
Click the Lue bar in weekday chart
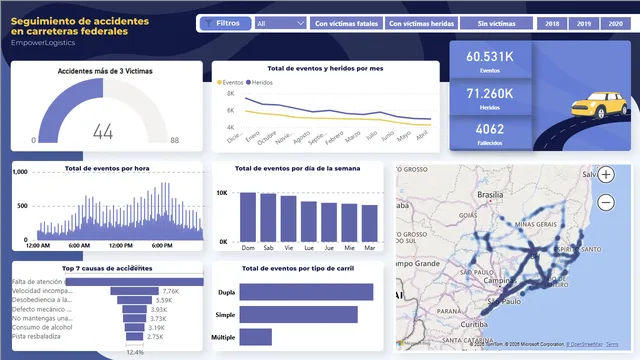[x=309, y=222]
